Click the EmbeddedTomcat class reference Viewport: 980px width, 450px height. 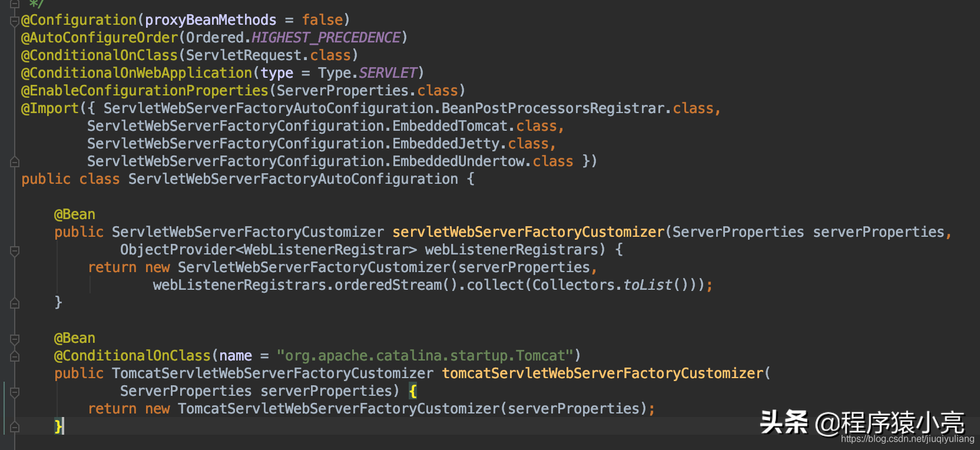(x=450, y=126)
